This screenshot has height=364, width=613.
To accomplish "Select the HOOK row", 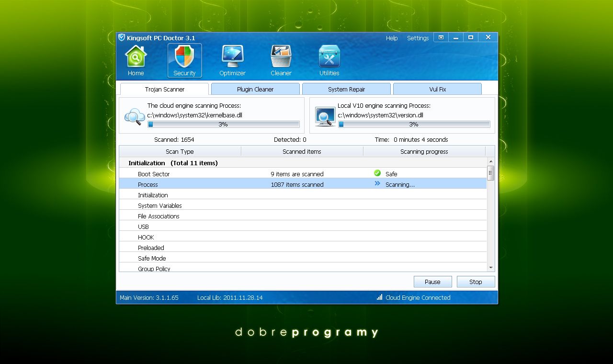I will pyautogui.click(x=303, y=237).
